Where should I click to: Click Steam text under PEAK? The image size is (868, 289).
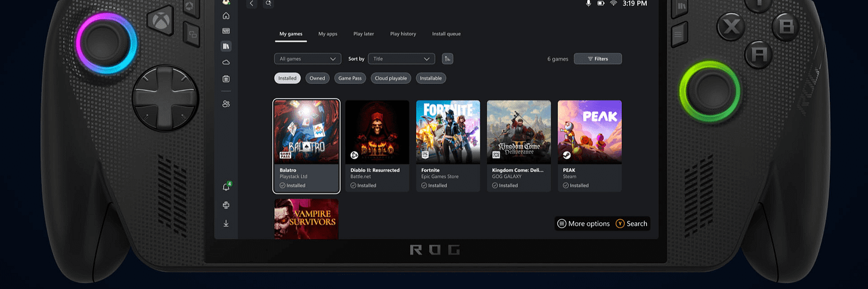(569, 176)
